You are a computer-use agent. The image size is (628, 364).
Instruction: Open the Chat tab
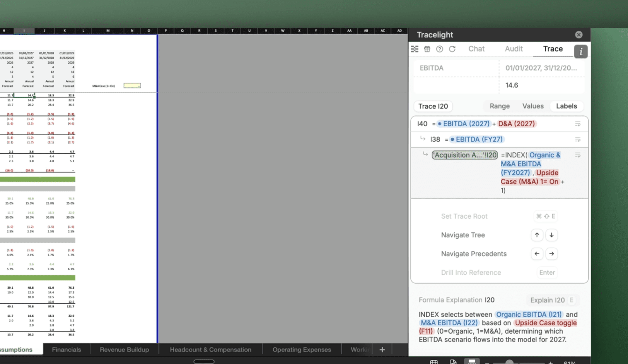click(476, 49)
